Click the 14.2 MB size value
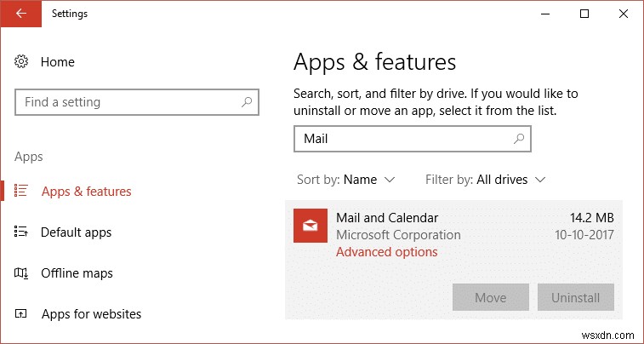The height and width of the screenshot is (344, 644). coord(591,218)
